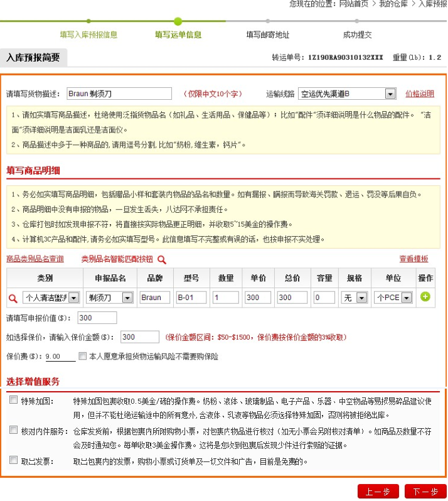The image size is (448, 501).
Task: Open the 申报品名 dropdown showing 剃须刀
Action: (x=127, y=298)
